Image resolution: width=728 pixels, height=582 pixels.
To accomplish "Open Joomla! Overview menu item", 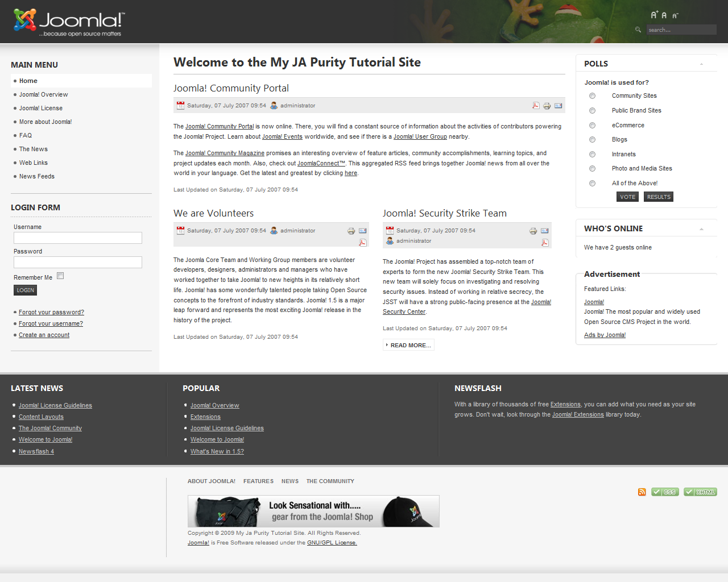I will tap(43, 94).
